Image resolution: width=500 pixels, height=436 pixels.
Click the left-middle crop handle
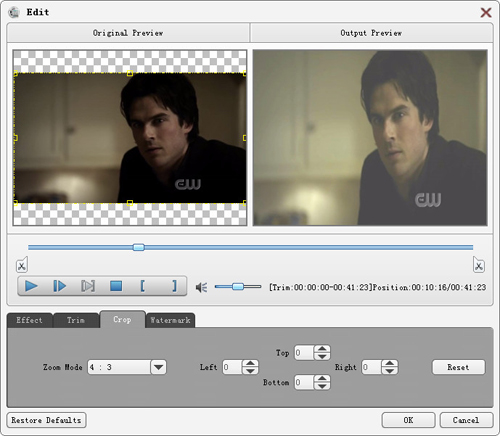[x=16, y=138]
